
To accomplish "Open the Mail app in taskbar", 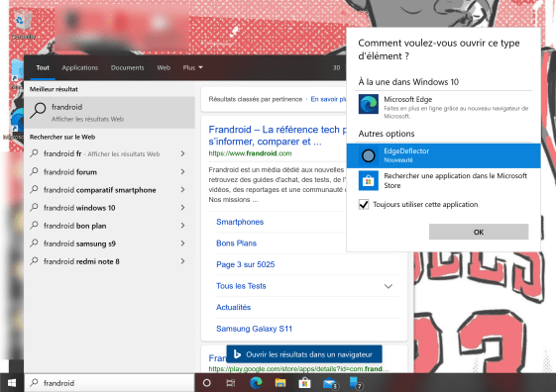I will coord(330,383).
